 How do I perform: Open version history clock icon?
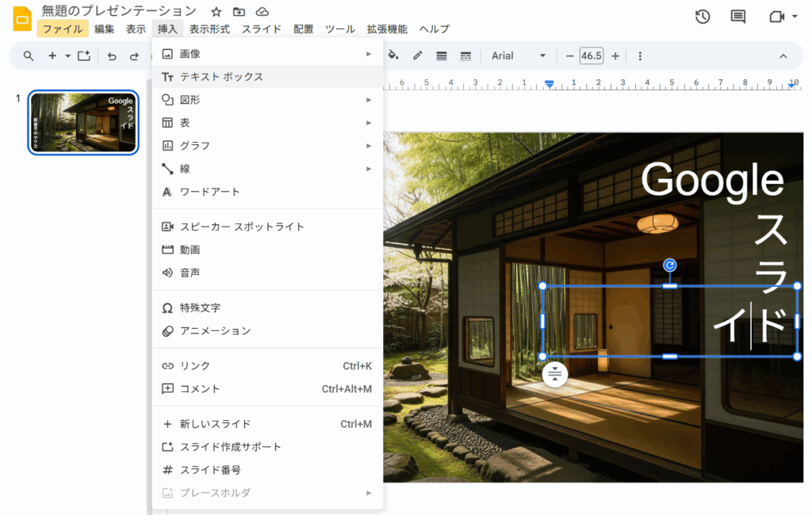coord(702,17)
